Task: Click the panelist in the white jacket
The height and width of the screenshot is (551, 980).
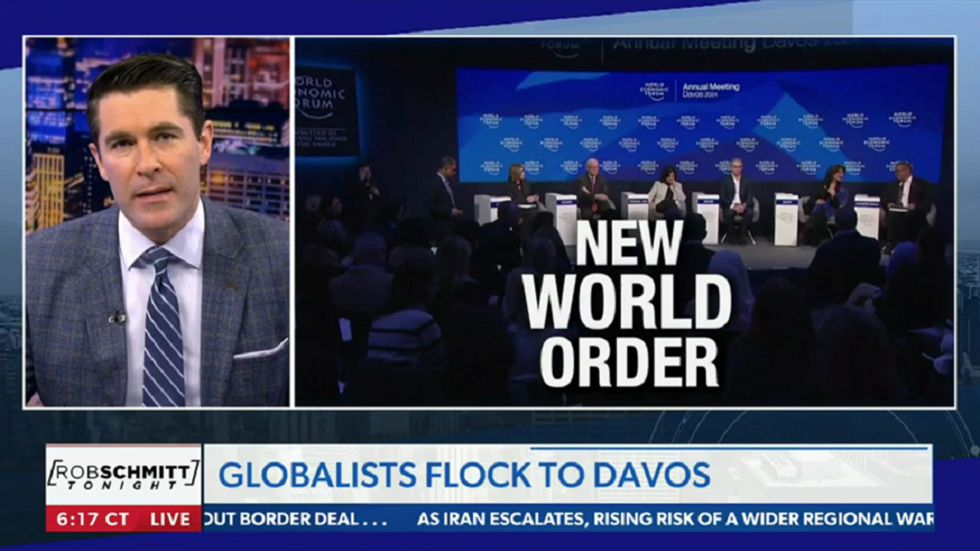Action: [x=668, y=195]
